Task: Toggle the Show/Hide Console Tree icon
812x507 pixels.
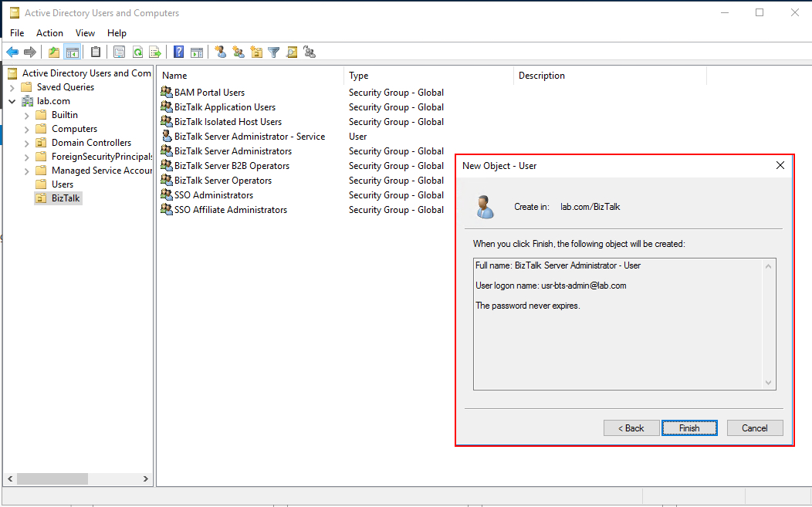Action: 72,52
